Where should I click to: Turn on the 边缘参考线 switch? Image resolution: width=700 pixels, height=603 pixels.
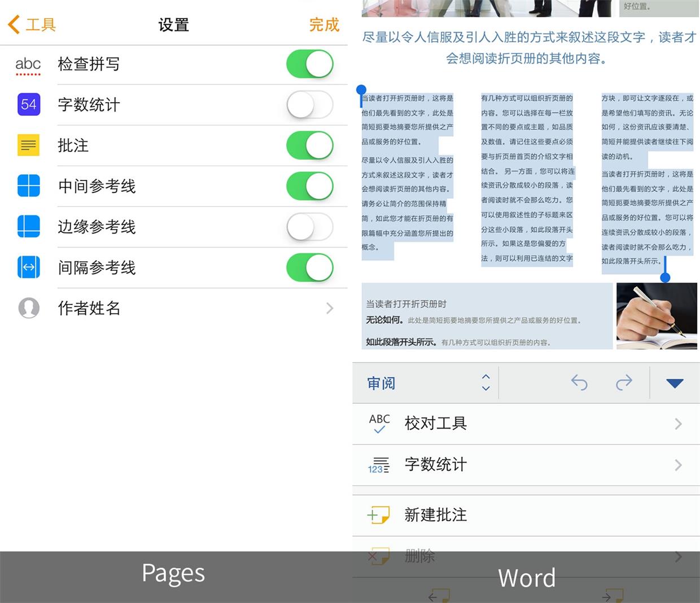pos(309,226)
